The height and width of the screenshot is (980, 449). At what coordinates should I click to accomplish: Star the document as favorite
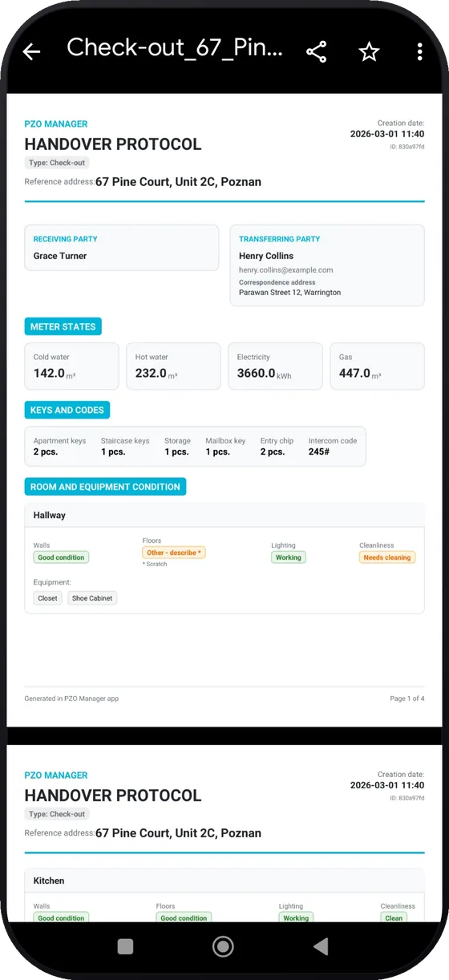point(369,52)
